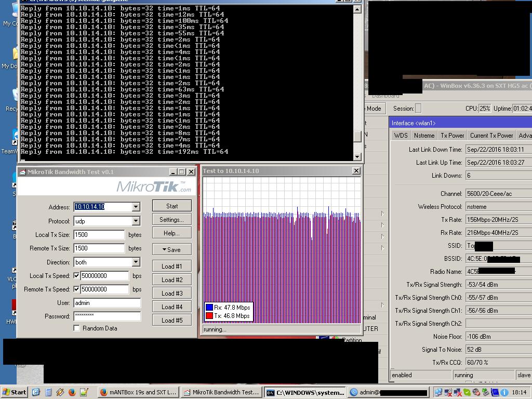
Task: Click the Wireless Protocol value nstreme
Action: [498, 207]
